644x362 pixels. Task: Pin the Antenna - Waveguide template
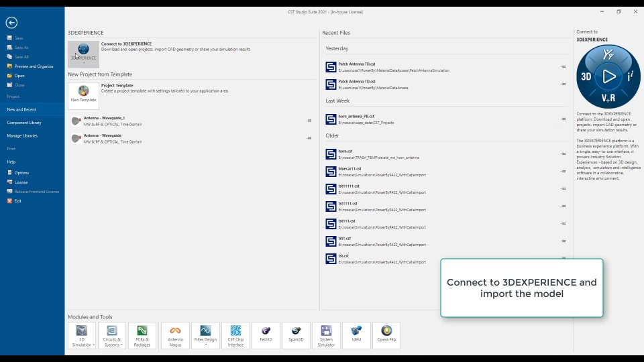tap(309, 138)
